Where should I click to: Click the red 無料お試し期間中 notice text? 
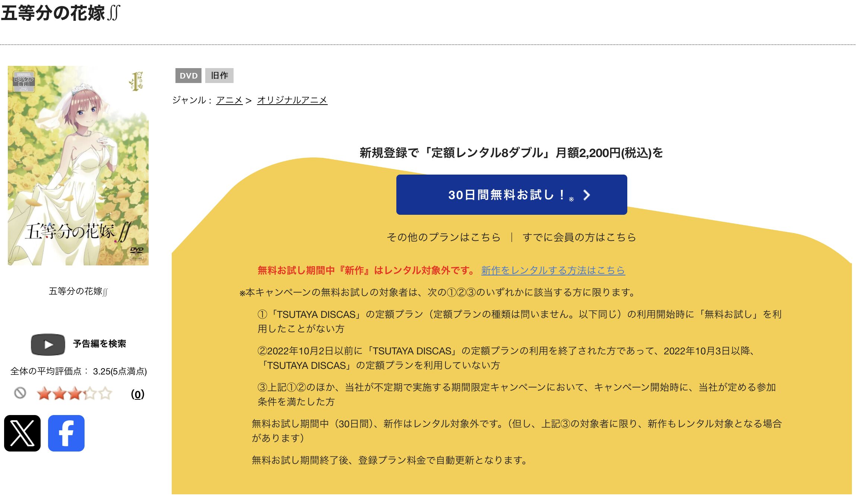point(366,271)
